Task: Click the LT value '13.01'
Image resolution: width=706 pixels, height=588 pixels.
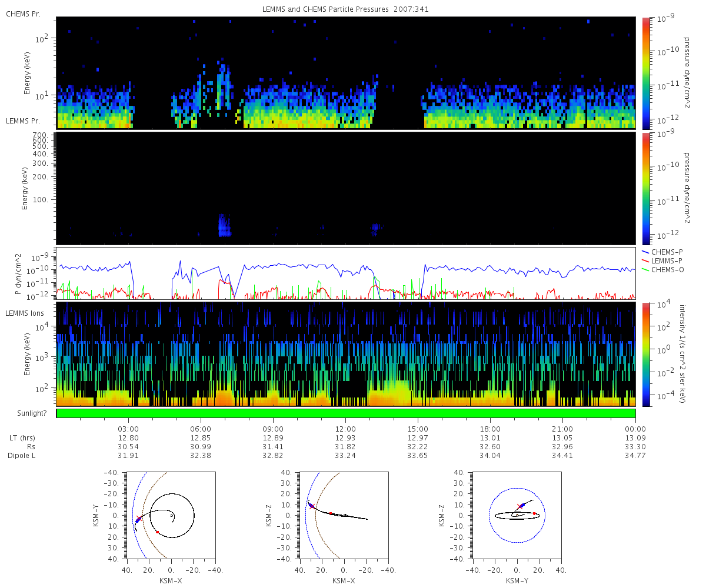Action: (490, 438)
